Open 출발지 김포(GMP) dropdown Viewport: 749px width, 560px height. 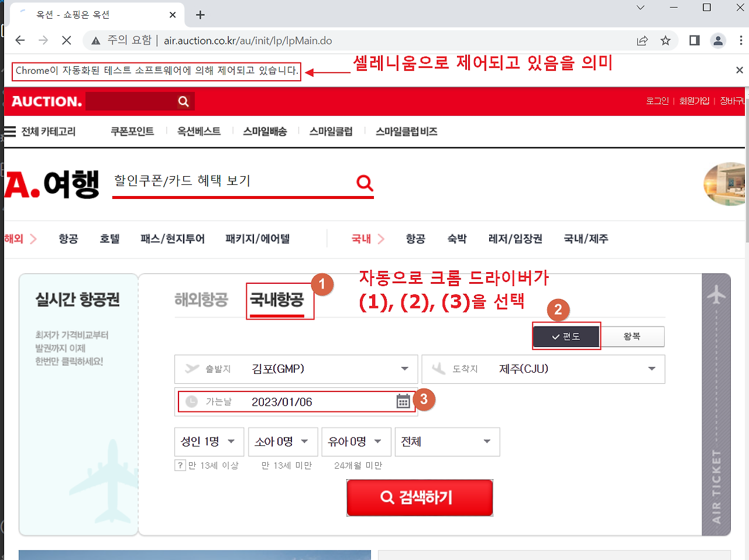point(296,369)
